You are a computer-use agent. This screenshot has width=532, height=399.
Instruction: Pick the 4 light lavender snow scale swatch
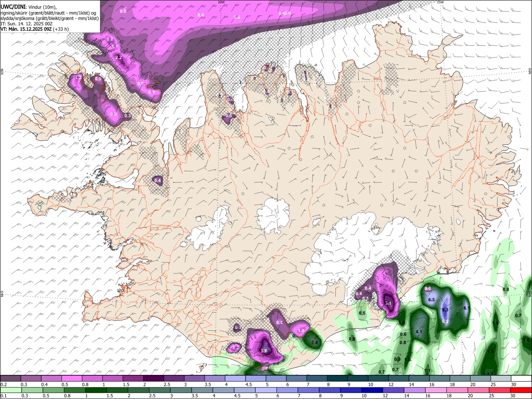coord(235,378)
